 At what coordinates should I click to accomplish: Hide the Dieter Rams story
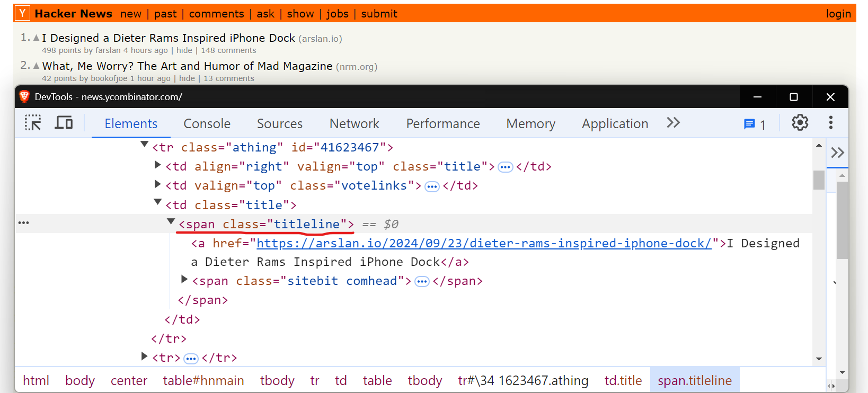pyautogui.click(x=184, y=50)
